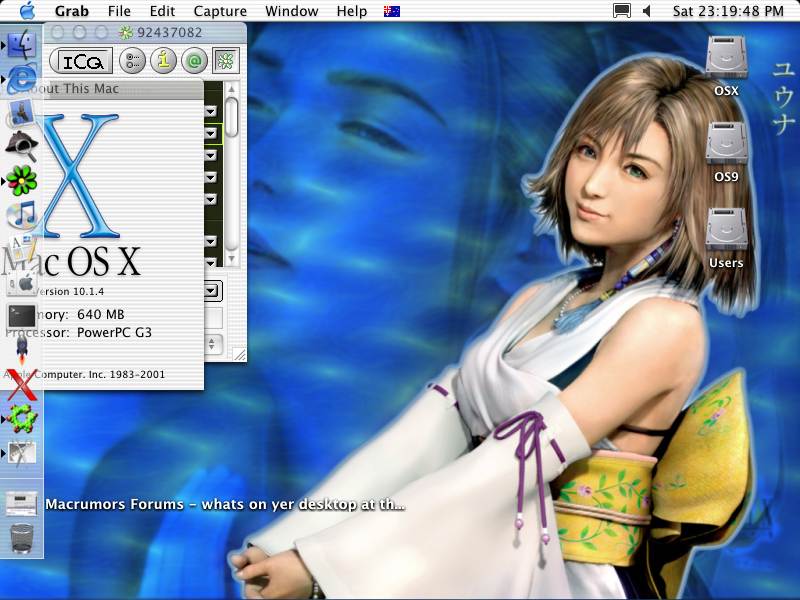This screenshot has height=600, width=800.
Task: Click the green @ email button in ICQ
Action: (194, 61)
